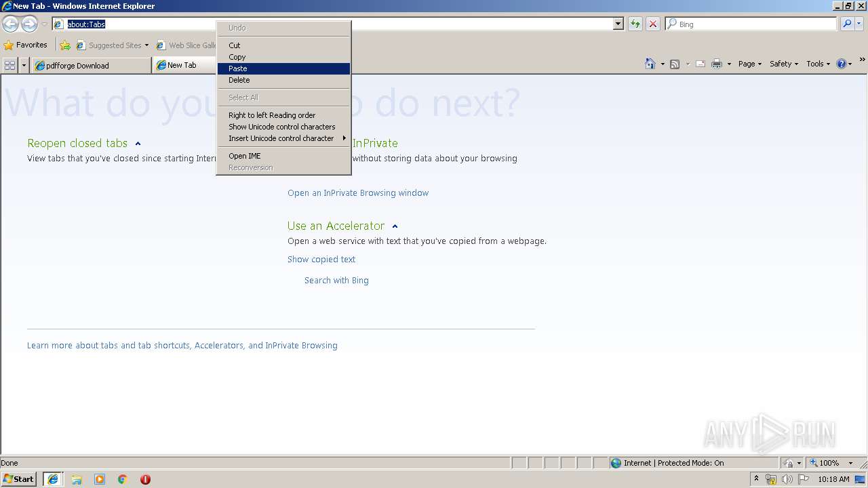The width and height of the screenshot is (868, 488).
Task: Open the tab list dropdown arrow
Action: click(24, 65)
